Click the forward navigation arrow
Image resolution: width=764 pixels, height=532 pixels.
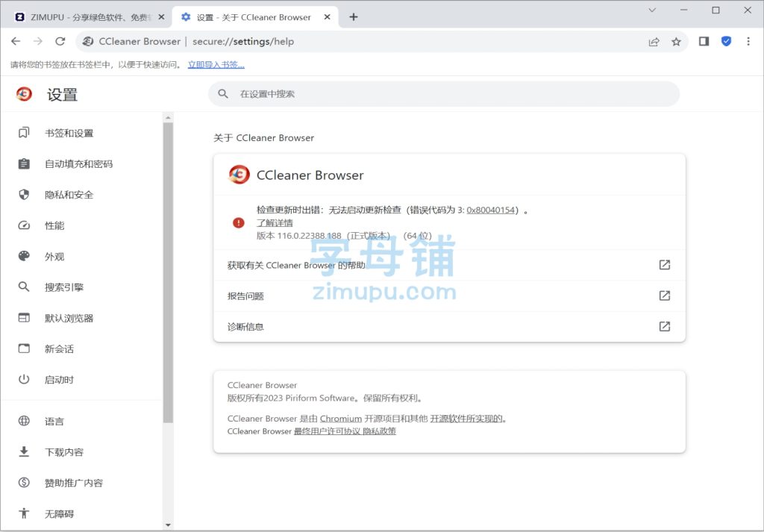pos(38,41)
